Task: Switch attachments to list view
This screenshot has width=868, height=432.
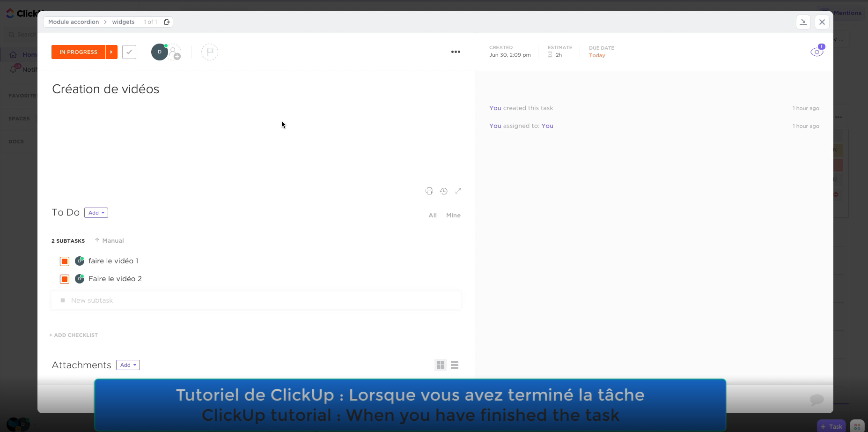Action: [455, 365]
